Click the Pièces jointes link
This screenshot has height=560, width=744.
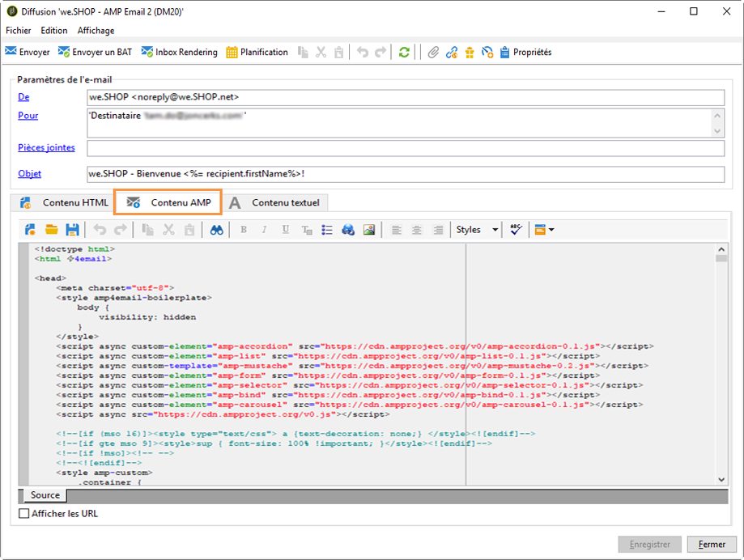coord(46,147)
